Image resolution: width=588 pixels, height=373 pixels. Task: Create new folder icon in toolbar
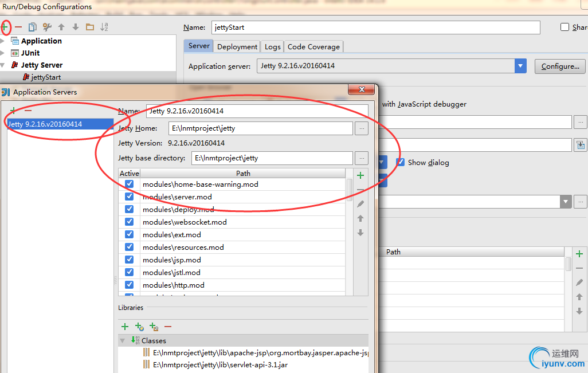[90, 27]
